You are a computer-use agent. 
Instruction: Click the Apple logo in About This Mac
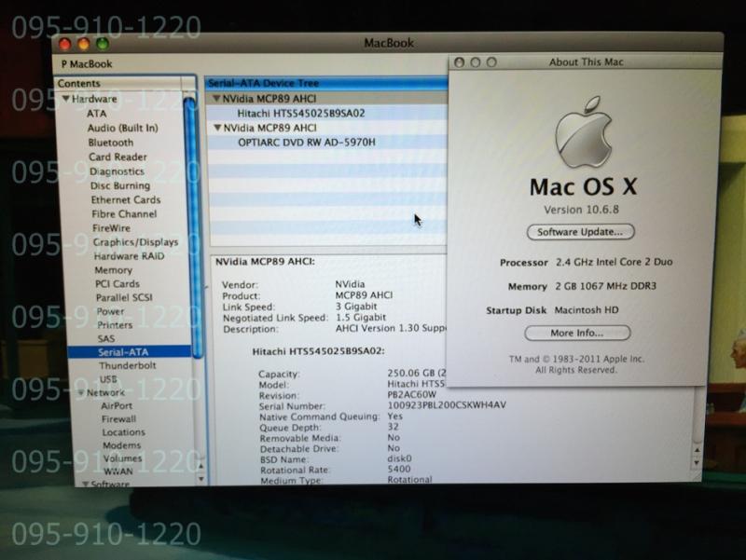(x=584, y=131)
